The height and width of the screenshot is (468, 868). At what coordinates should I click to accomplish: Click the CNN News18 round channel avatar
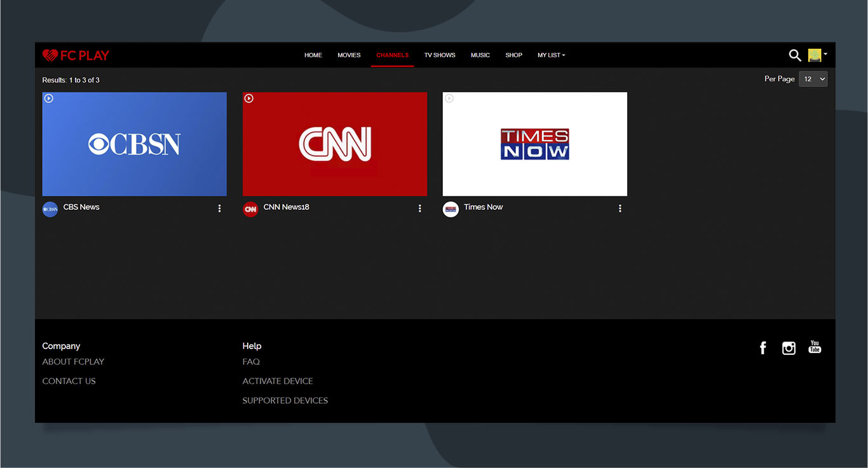(250, 209)
